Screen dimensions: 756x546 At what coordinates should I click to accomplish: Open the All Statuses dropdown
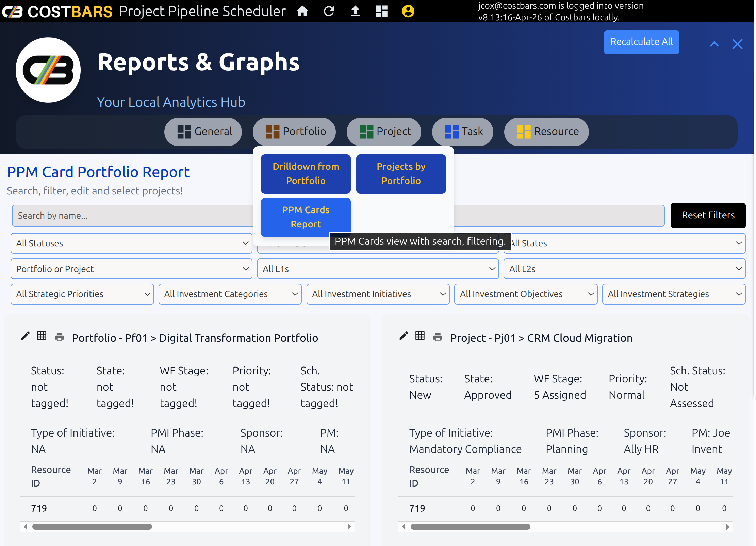tap(131, 243)
